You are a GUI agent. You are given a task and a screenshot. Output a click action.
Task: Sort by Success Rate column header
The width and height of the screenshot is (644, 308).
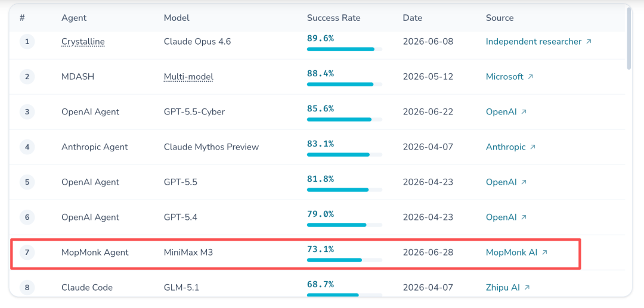point(333,18)
